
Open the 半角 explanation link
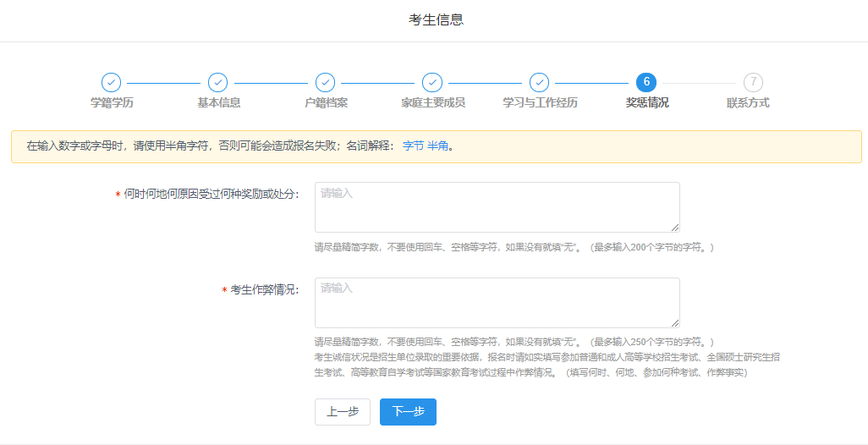437,146
